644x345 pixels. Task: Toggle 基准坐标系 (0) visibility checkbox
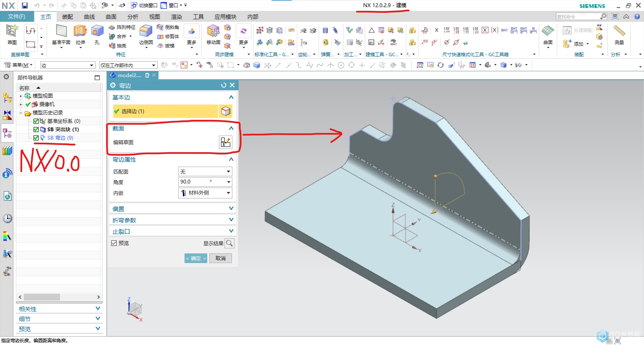pyautogui.click(x=36, y=121)
